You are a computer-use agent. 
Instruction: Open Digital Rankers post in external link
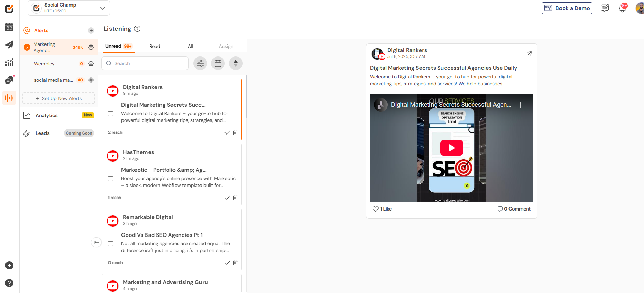point(529,54)
